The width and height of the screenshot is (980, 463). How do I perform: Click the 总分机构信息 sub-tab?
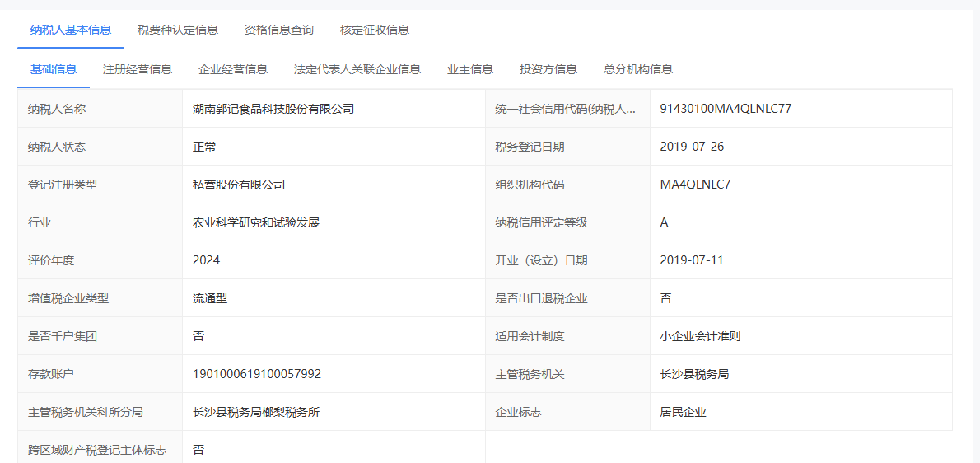pyautogui.click(x=638, y=69)
